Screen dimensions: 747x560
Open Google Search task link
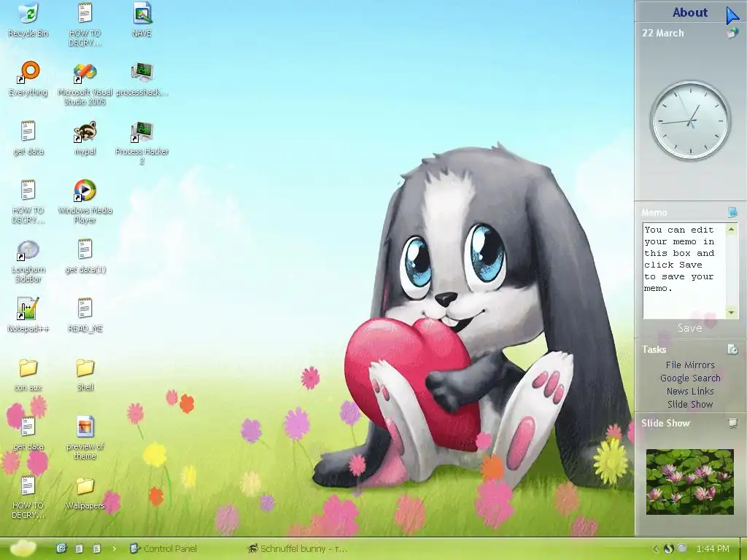690,378
